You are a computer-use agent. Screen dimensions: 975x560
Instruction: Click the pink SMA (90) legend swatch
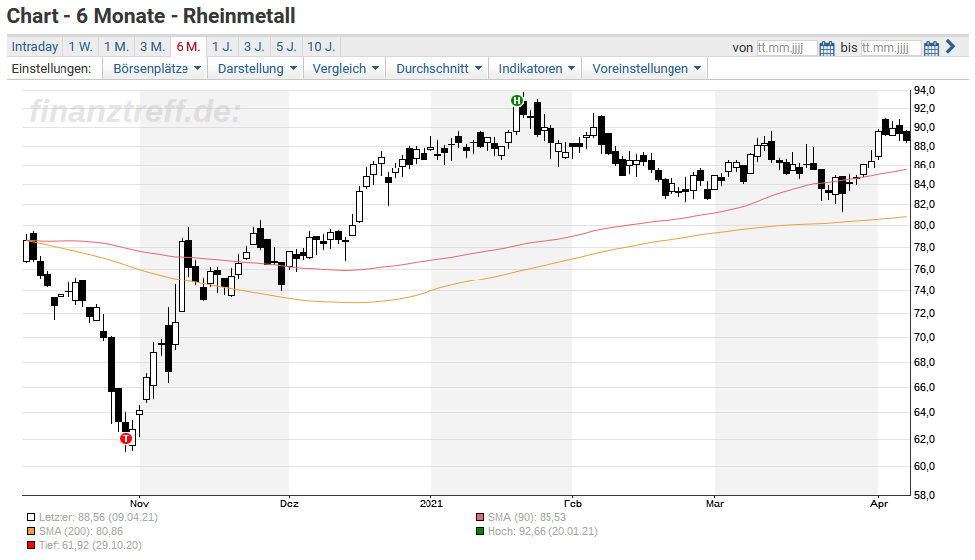click(x=480, y=517)
